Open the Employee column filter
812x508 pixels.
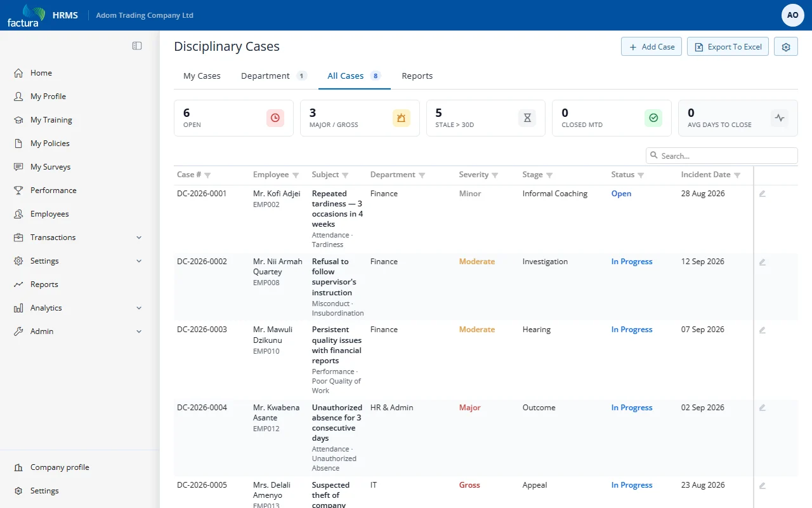(296, 175)
